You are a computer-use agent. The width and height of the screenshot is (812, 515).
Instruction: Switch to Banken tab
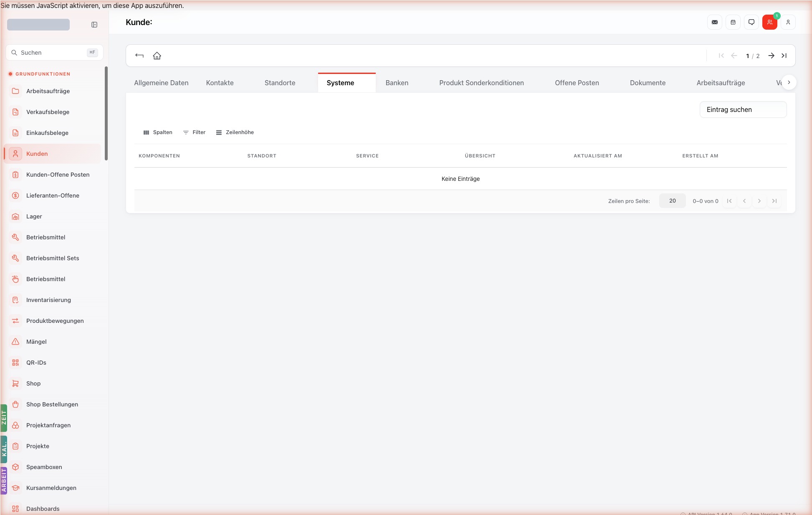[397, 83]
